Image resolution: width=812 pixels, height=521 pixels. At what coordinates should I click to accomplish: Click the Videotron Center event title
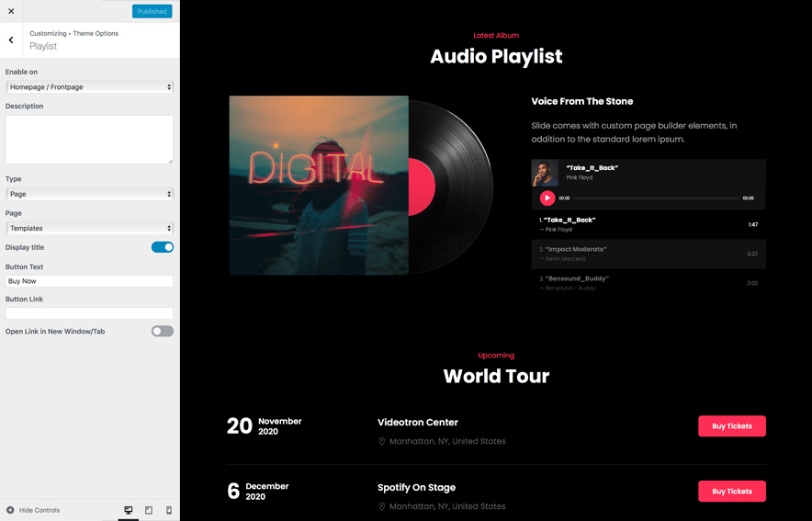(x=417, y=422)
